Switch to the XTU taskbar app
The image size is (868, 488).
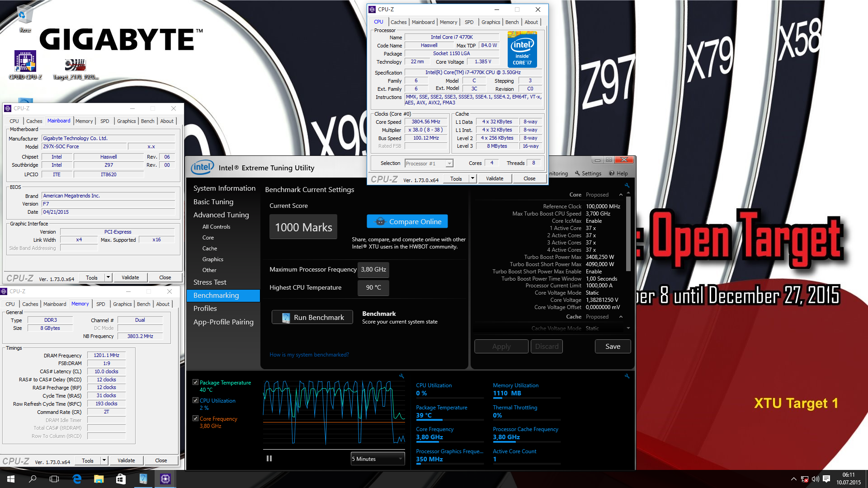(x=143, y=479)
